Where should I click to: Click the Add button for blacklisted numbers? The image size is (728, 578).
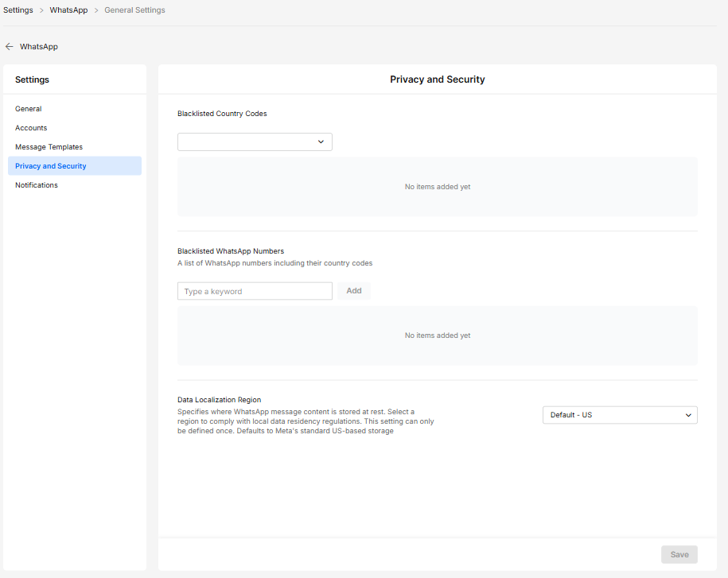(x=354, y=291)
